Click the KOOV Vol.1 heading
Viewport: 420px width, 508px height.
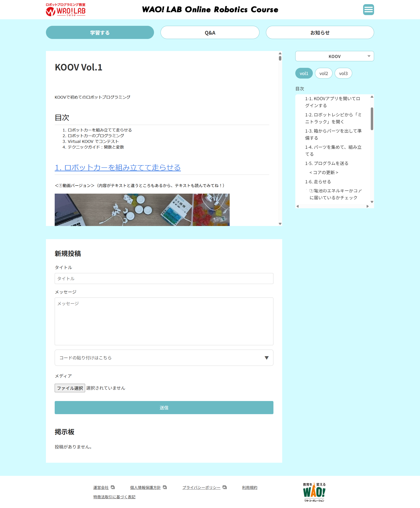(x=79, y=67)
